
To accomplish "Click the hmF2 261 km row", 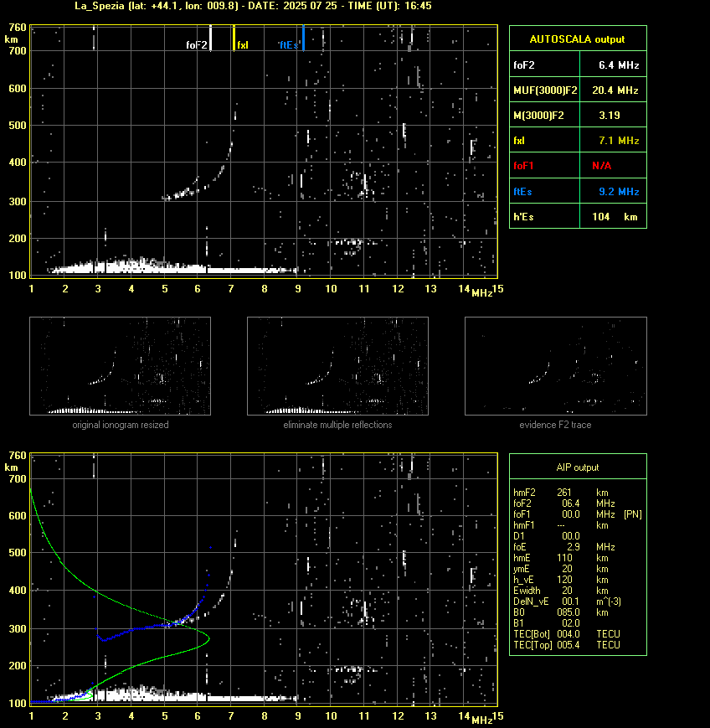I will [x=561, y=493].
